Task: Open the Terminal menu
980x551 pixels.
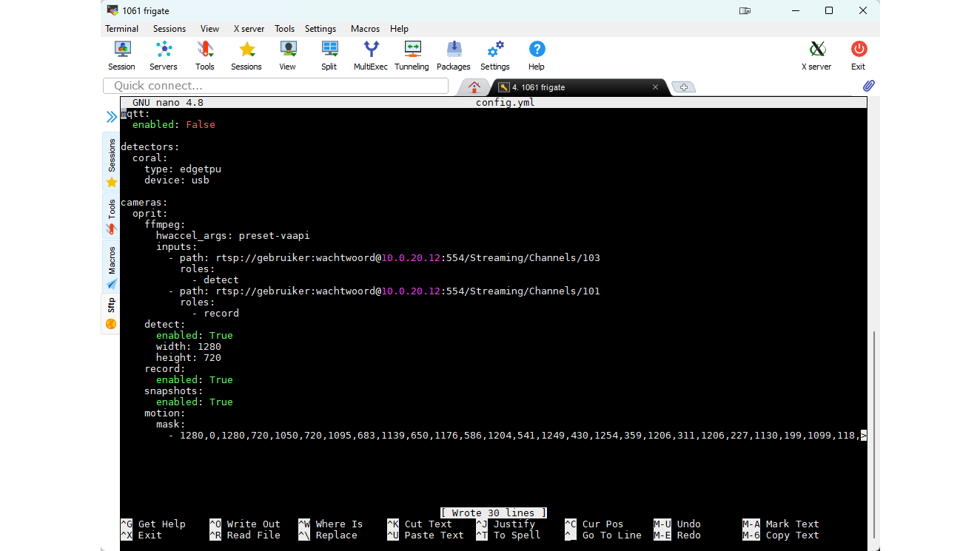Action: coord(121,29)
